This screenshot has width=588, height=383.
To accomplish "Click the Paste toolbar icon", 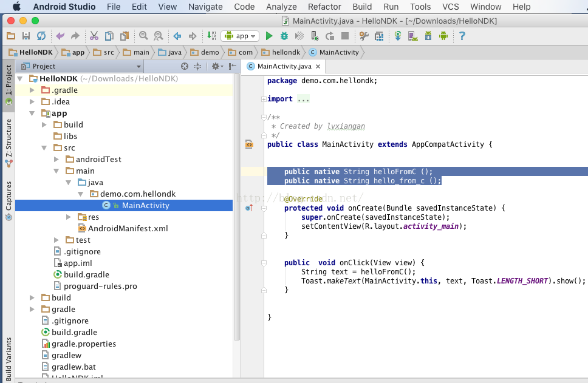I will coord(125,36).
